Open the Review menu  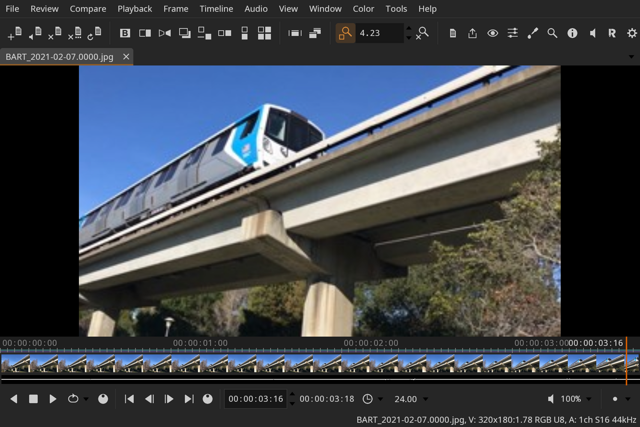click(x=44, y=9)
